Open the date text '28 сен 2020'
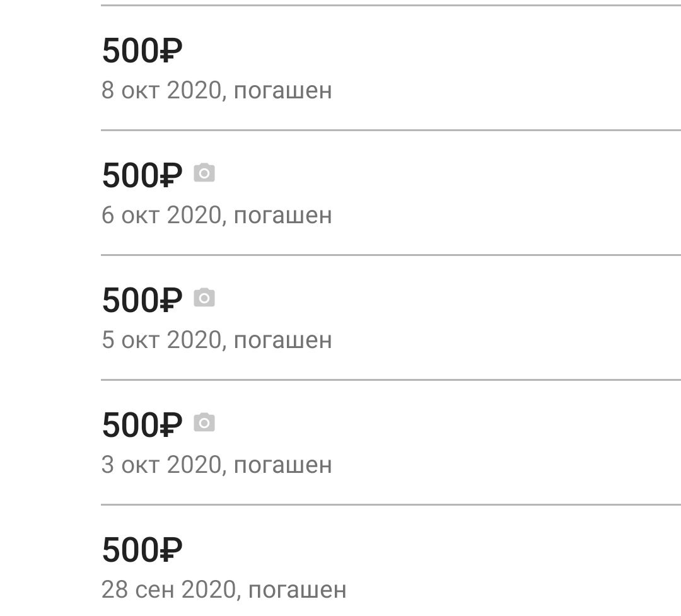Image resolution: width=681 pixels, height=616 pixels. pyautogui.click(x=169, y=590)
